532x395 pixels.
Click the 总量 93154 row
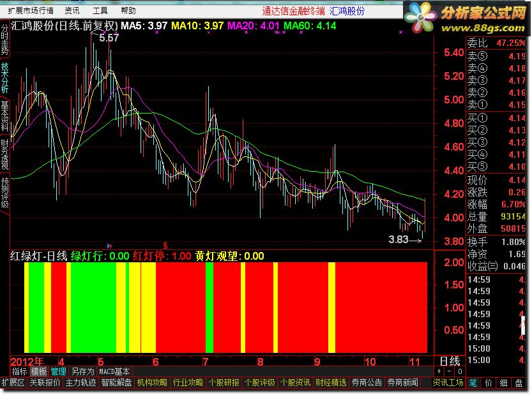(496, 216)
